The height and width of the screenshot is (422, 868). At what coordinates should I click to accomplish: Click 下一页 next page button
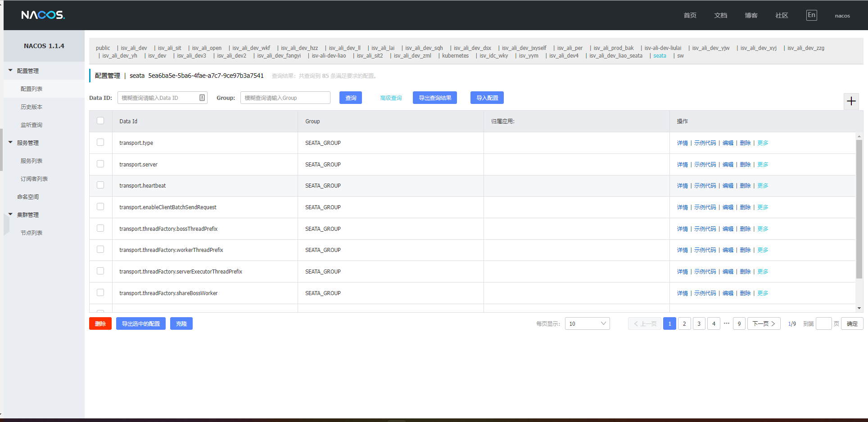[764, 323]
